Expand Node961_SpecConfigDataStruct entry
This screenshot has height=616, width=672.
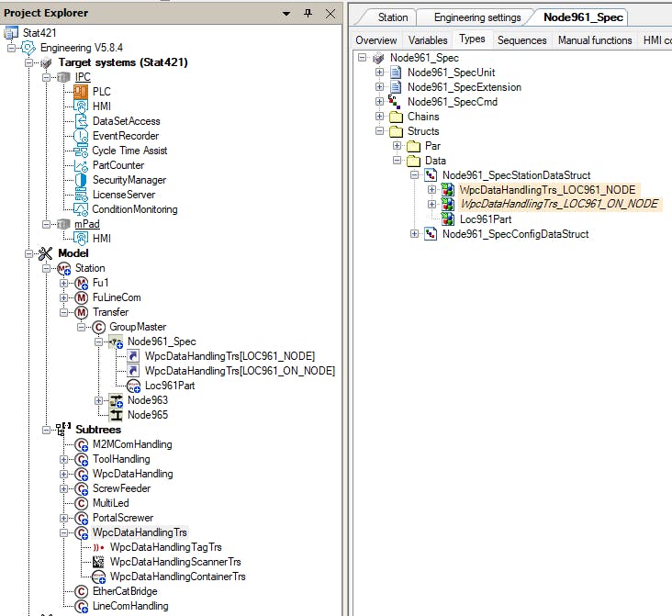[414, 234]
